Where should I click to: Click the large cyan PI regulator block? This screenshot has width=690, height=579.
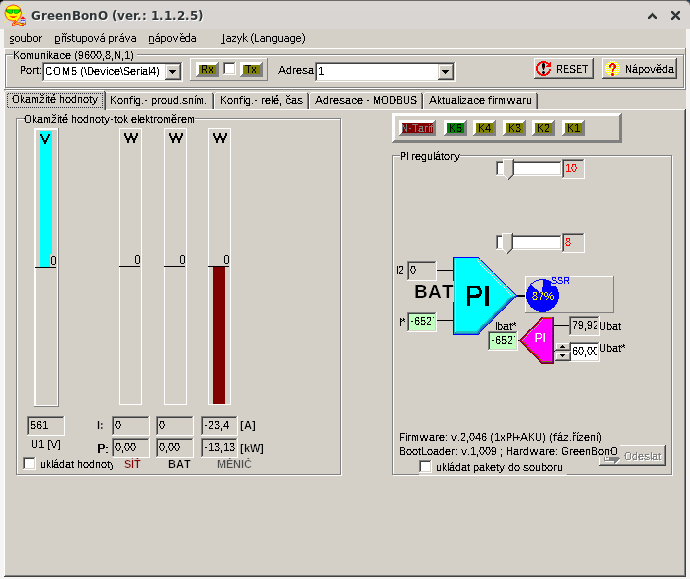[x=482, y=295]
